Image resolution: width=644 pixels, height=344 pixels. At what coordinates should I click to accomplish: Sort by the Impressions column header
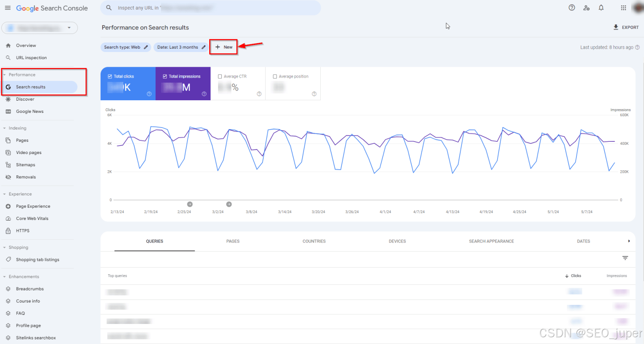(x=616, y=276)
